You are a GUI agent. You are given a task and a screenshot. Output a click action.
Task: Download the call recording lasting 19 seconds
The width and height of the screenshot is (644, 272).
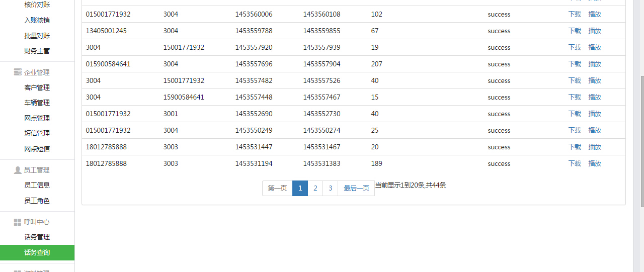(575, 47)
